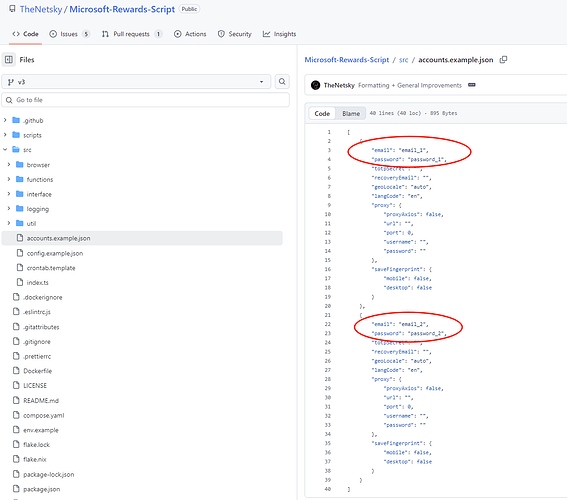Expand the .github folder
This screenshot has width=567, height=500.
coord(5,120)
